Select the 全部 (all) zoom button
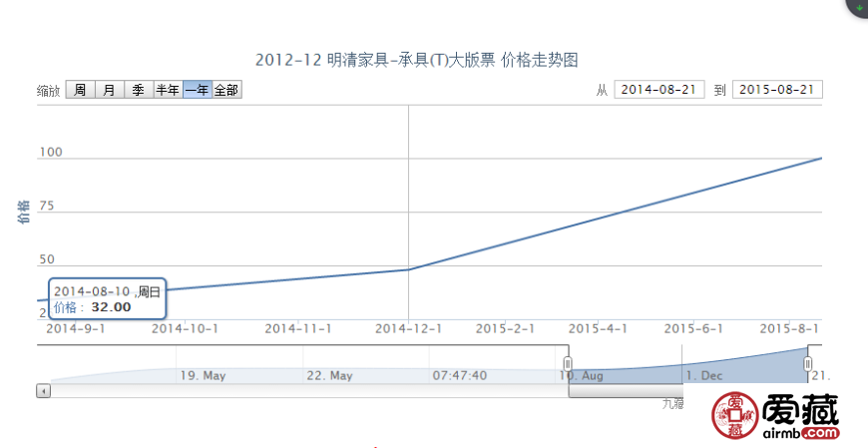The image size is (868, 448). [x=226, y=90]
